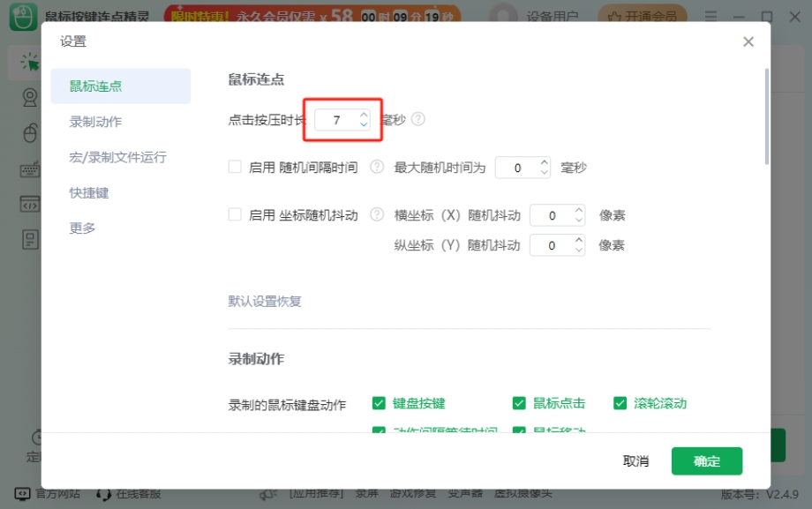Image resolution: width=812 pixels, height=509 pixels.
Task: Open 官方网站 link in status bar
Action: click(x=48, y=493)
